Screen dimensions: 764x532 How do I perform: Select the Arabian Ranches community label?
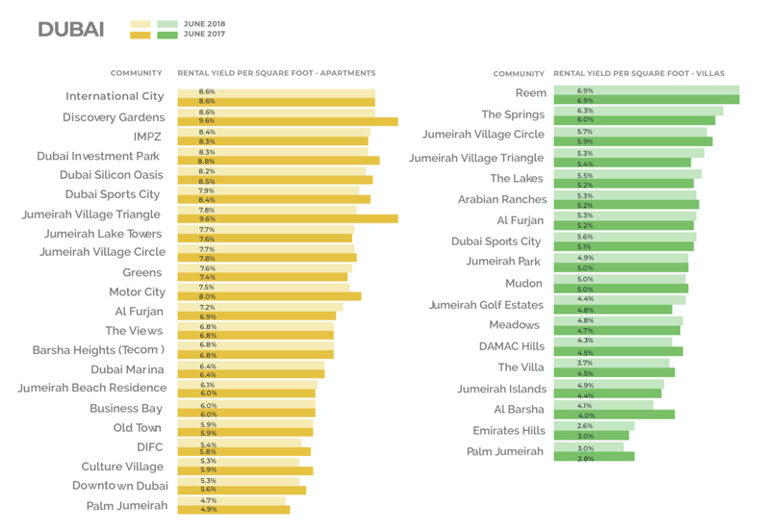pyautogui.click(x=502, y=199)
